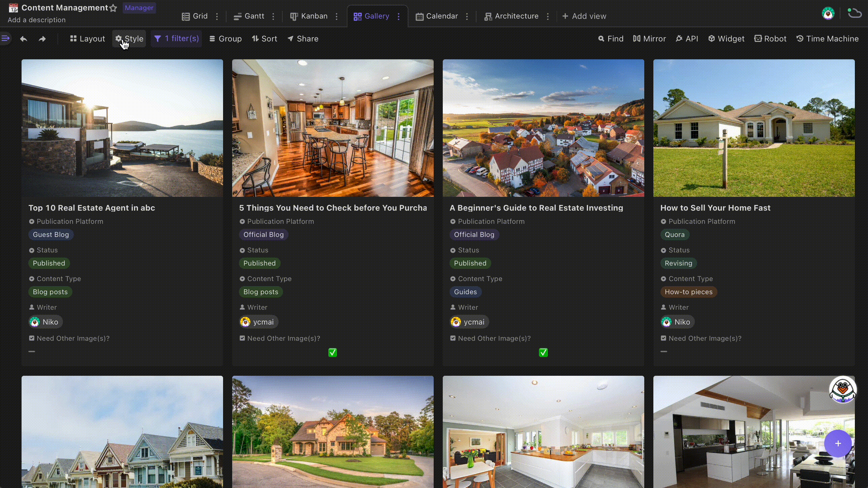868x488 pixels.
Task: Open the Victorian row houses image
Action: (x=122, y=432)
